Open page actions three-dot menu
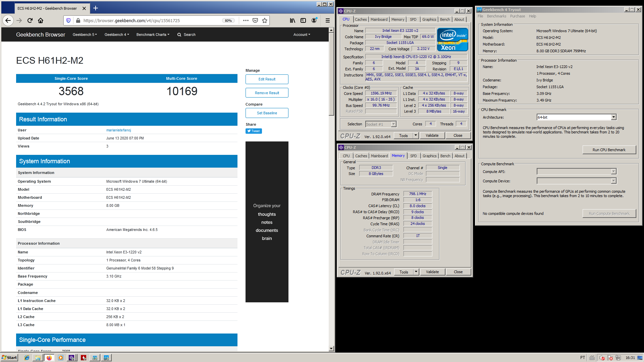The height and width of the screenshot is (362, 644). pyautogui.click(x=246, y=20)
